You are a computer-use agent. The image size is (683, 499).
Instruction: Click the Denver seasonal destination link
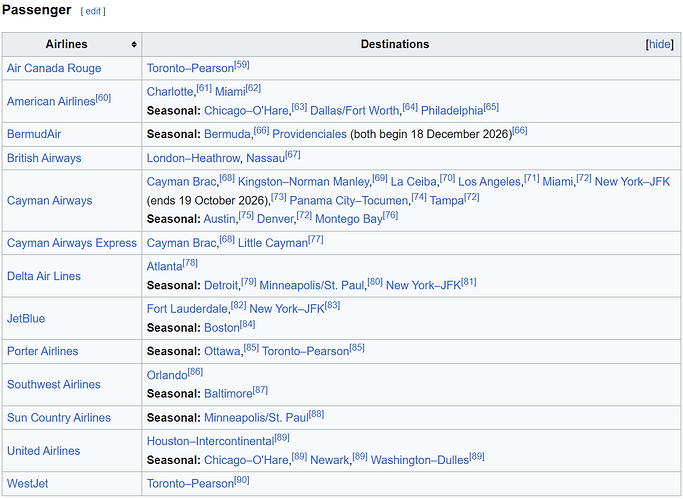[275, 219]
